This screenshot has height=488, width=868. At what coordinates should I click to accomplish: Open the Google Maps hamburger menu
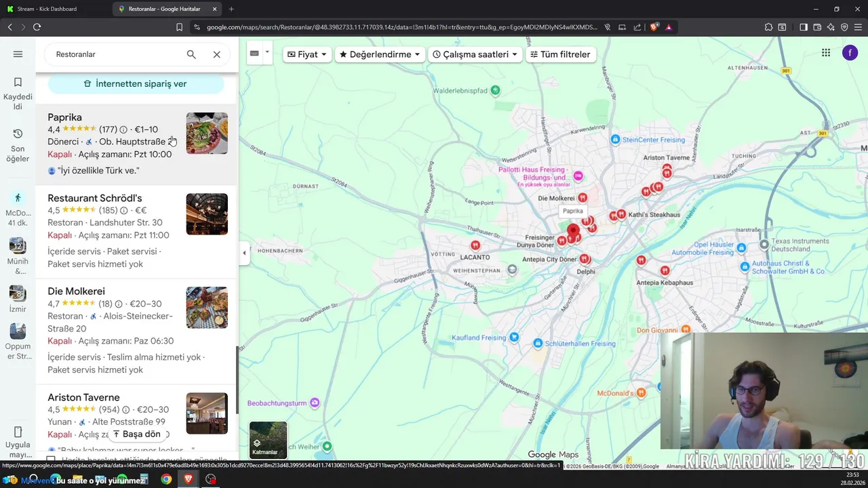[x=18, y=54]
